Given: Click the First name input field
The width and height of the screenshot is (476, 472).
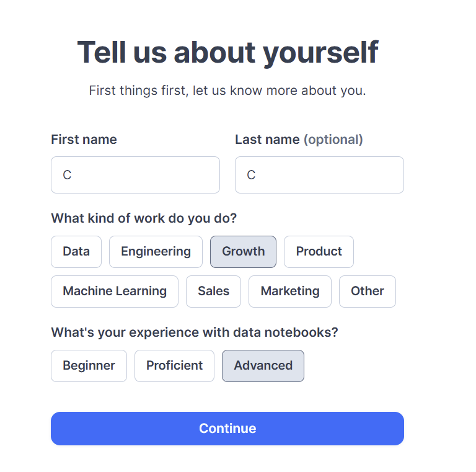Looking at the screenshot, I should pyautogui.click(x=135, y=175).
